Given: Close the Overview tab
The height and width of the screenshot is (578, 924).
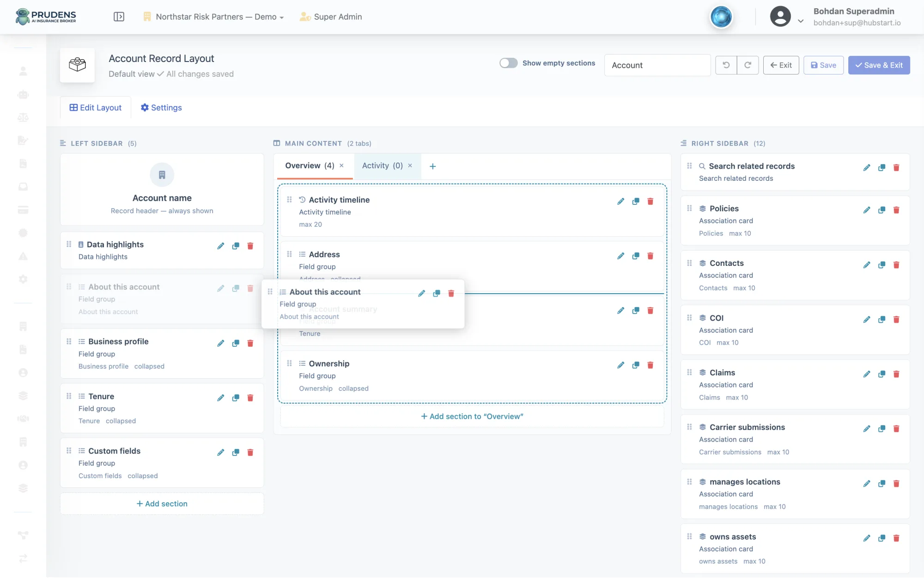Looking at the screenshot, I should coord(341,166).
